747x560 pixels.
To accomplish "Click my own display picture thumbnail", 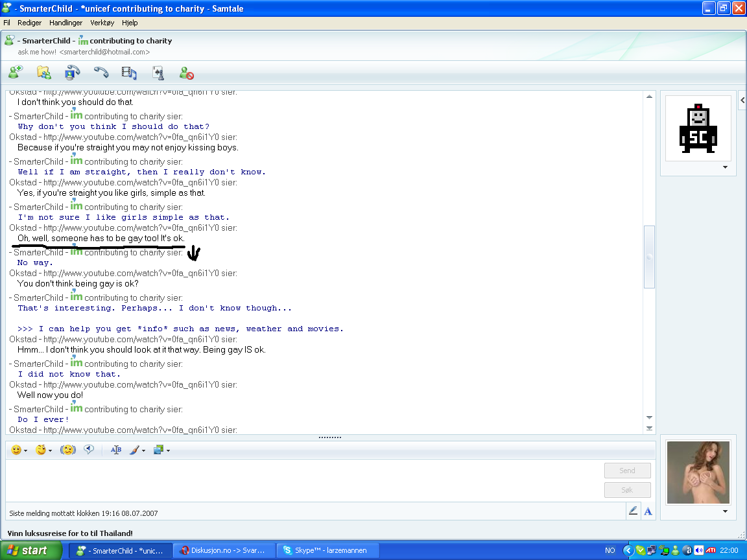I will pyautogui.click(x=698, y=472).
